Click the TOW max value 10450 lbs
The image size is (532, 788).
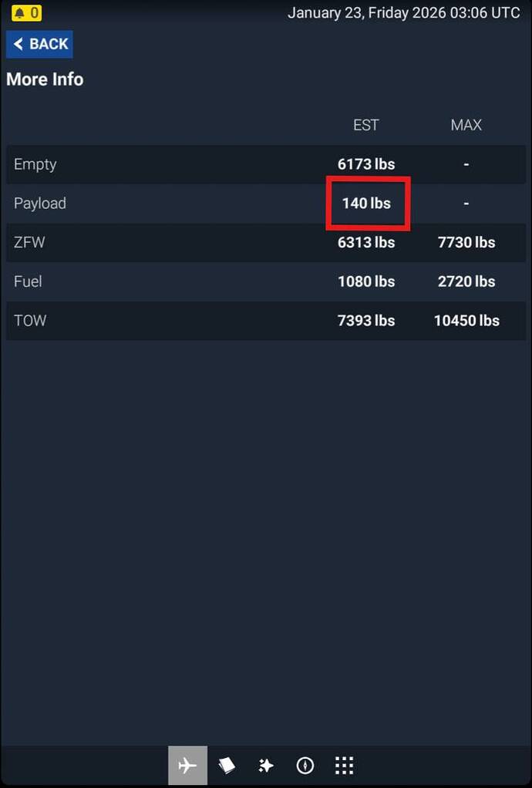point(466,321)
